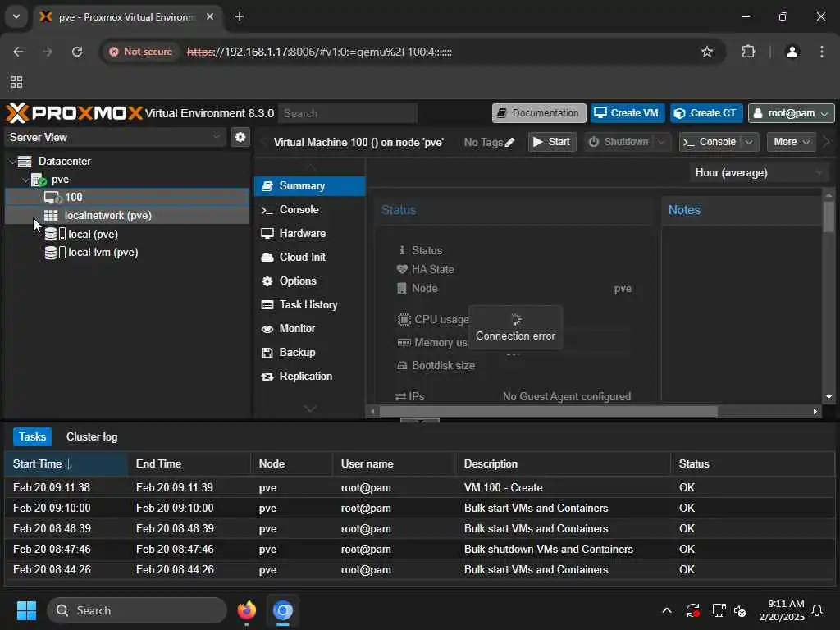Open the Summary section
Image resolution: width=840 pixels, height=630 pixels.
coord(309,186)
